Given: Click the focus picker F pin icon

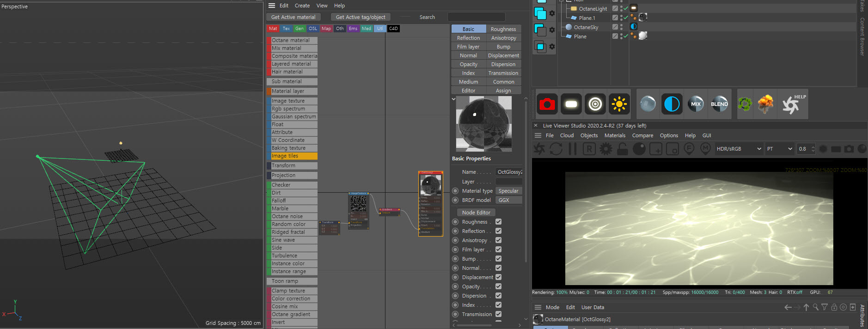Looking at the screenshot, I should [x=689, y=149].
